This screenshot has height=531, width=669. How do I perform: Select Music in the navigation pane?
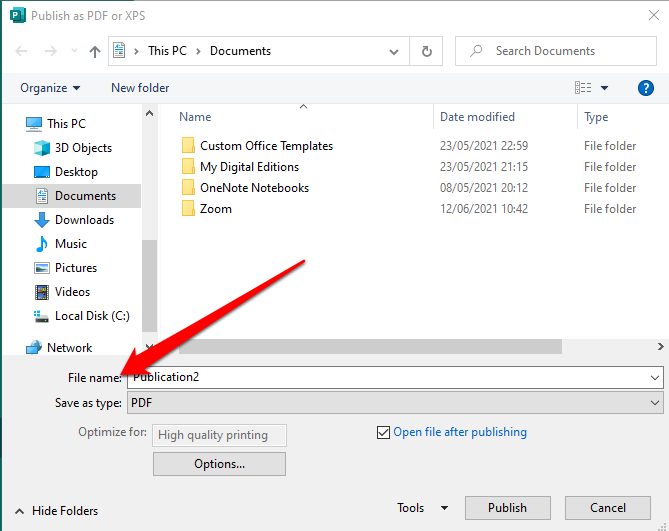tap(70, 244)
